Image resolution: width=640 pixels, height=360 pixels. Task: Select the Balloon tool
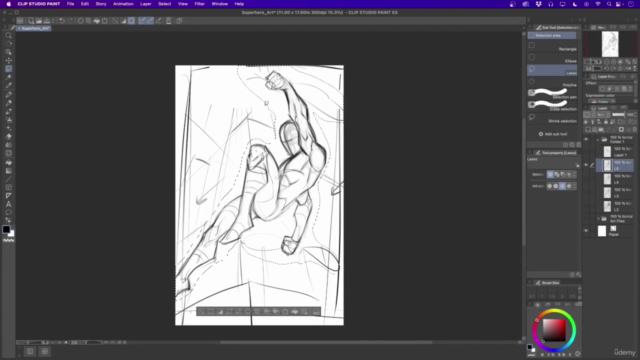click(x=9, y=213)
